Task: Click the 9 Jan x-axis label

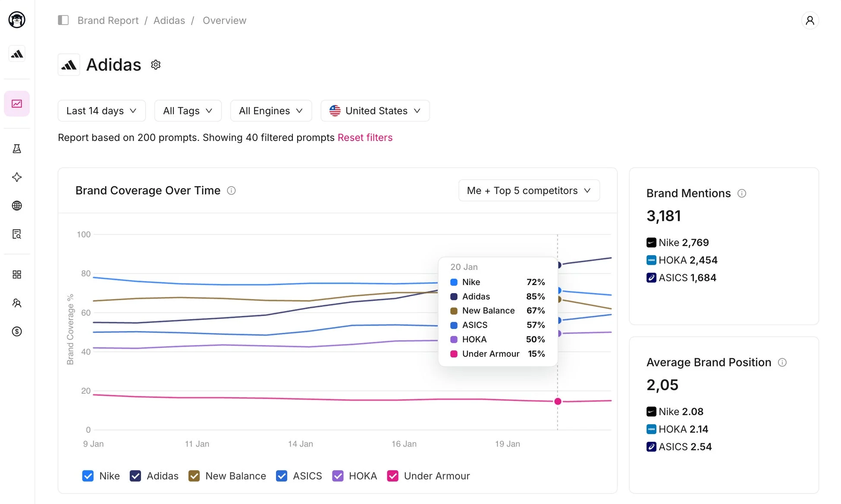Action: point(93,444)
